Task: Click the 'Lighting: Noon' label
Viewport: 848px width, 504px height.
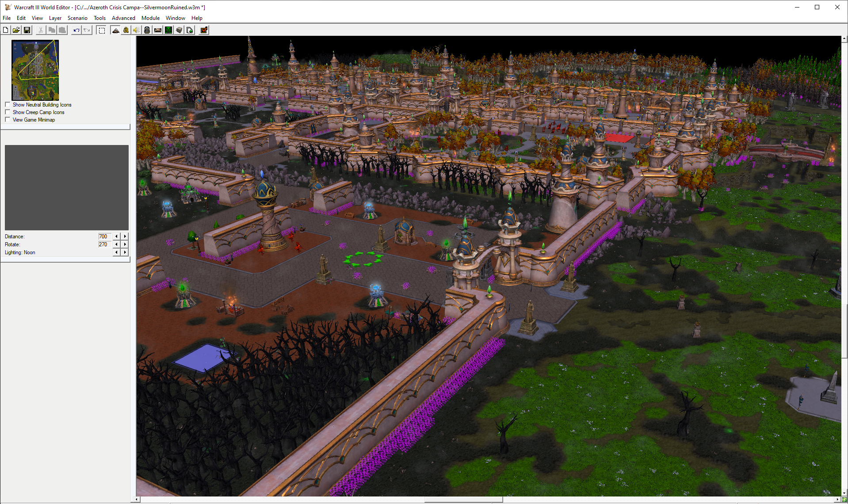Action: pyautogui.click(x=20, y=252)
